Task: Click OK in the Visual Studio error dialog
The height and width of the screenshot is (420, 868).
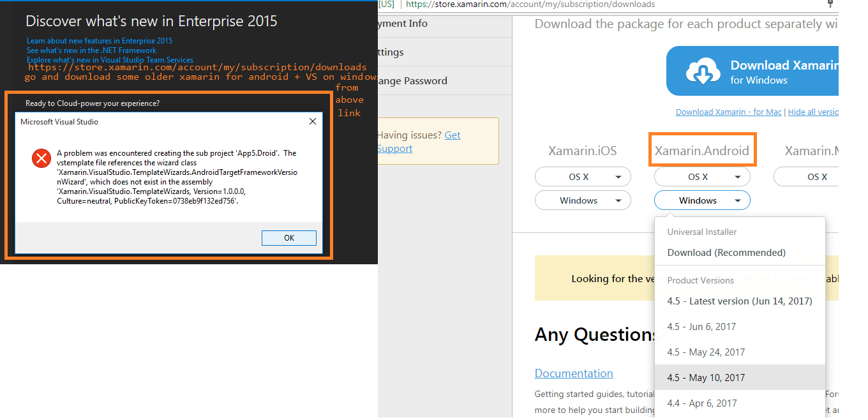Action: (289, 237)
